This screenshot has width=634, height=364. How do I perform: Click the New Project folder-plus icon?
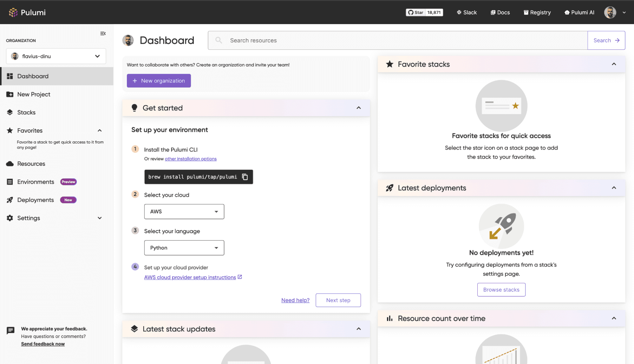click(10, 94)
